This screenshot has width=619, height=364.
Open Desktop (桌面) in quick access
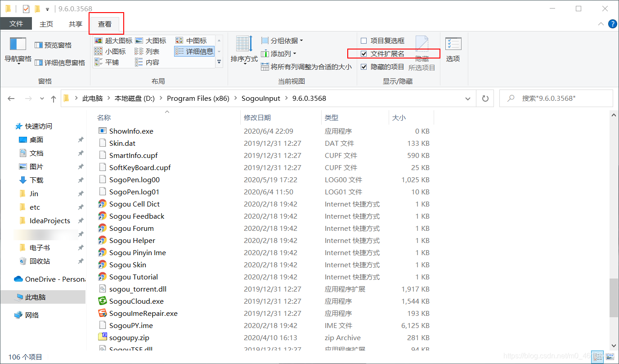coord(36,139)
